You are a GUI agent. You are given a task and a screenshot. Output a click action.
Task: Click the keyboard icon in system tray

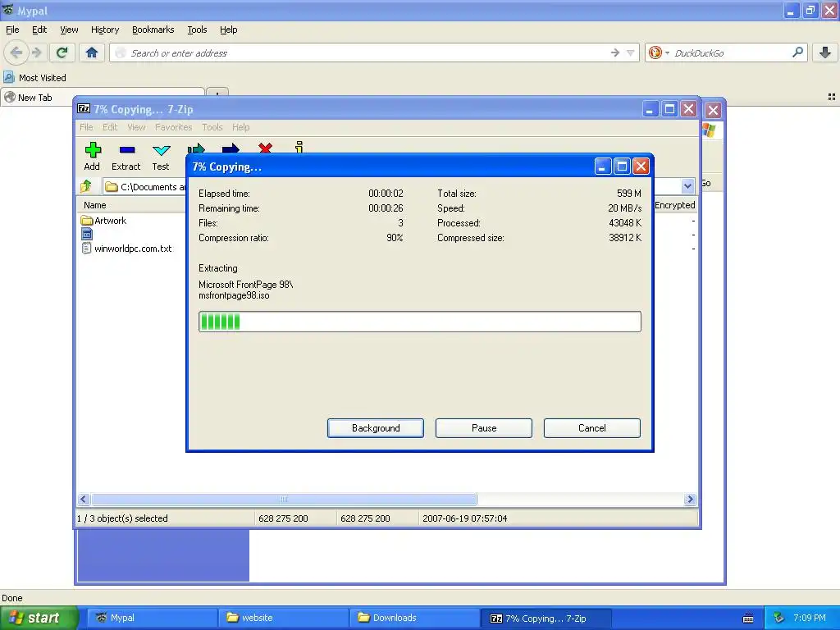click(x=748, y=619)
